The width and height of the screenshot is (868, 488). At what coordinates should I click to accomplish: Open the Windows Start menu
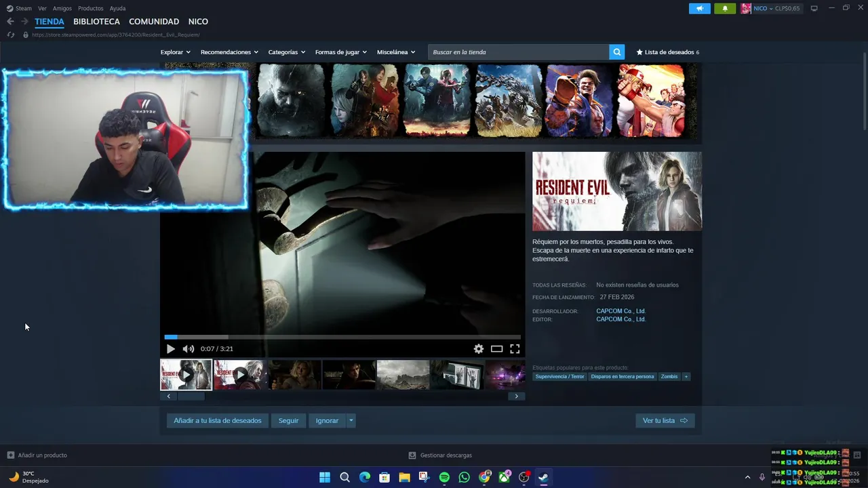[325, 477]
